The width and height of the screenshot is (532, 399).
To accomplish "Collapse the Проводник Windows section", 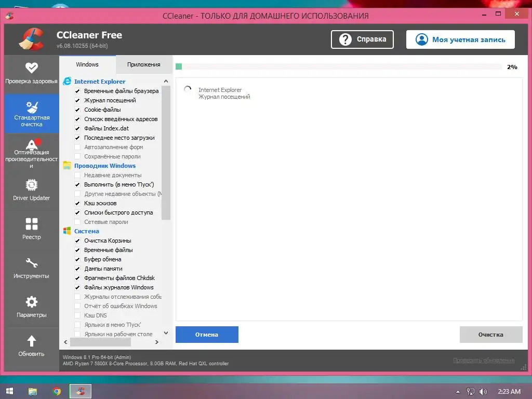I will 105,166.
